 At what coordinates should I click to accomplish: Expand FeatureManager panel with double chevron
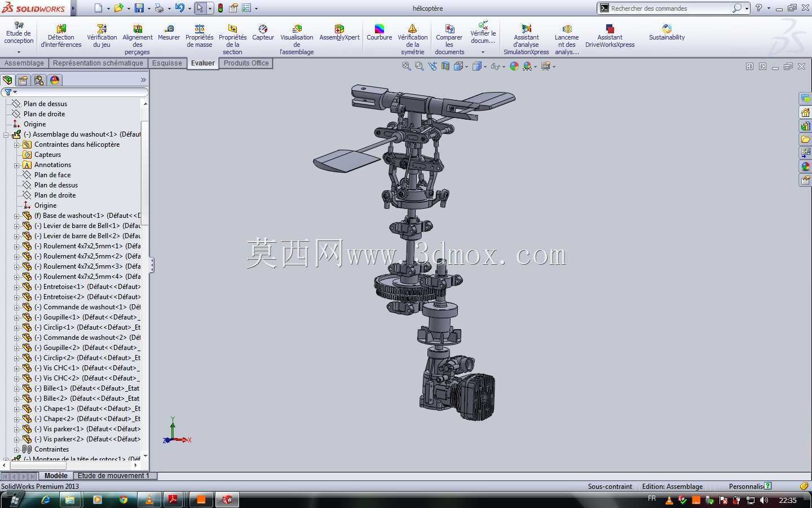pyautogui.click(x=143, y=80)
